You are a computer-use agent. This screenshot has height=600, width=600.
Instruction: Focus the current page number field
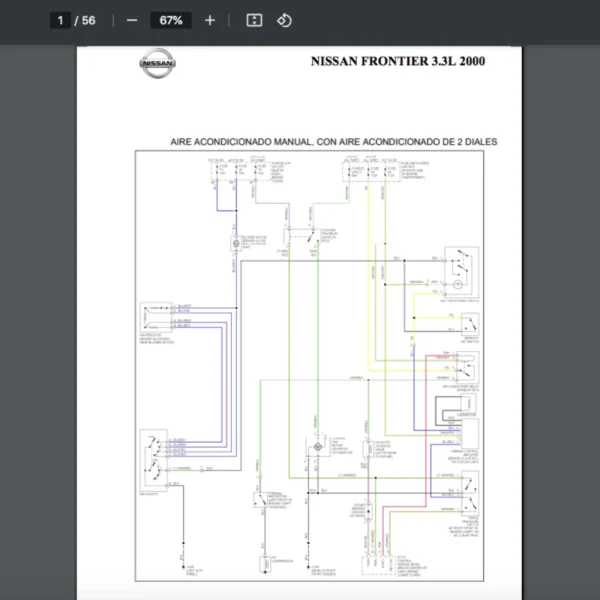click(x=60, y=20)
